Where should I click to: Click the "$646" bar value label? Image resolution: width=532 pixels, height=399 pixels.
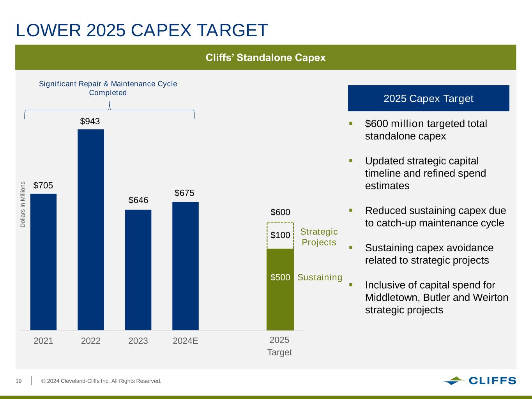(x=138, y=200)
